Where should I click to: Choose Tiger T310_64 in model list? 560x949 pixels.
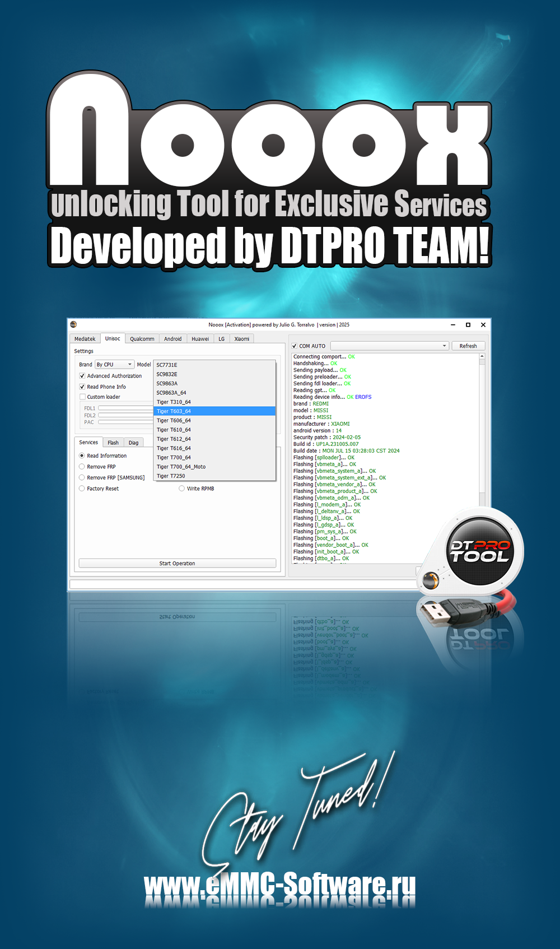tap(214, 402)
